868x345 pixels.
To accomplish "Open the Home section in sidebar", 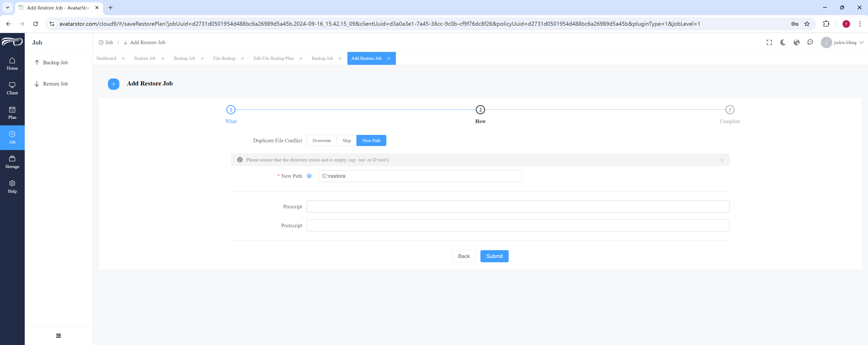I will click(x=12, y=64).
